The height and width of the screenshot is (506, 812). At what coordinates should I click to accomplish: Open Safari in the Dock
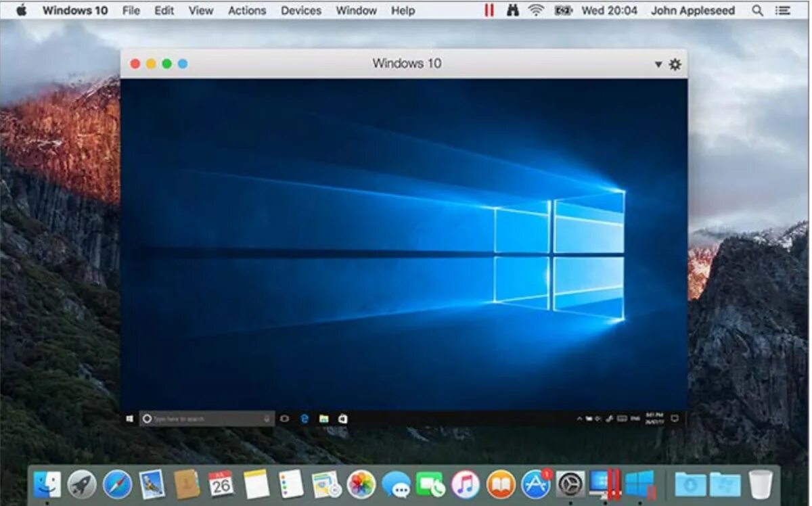(x=117, y=484)
